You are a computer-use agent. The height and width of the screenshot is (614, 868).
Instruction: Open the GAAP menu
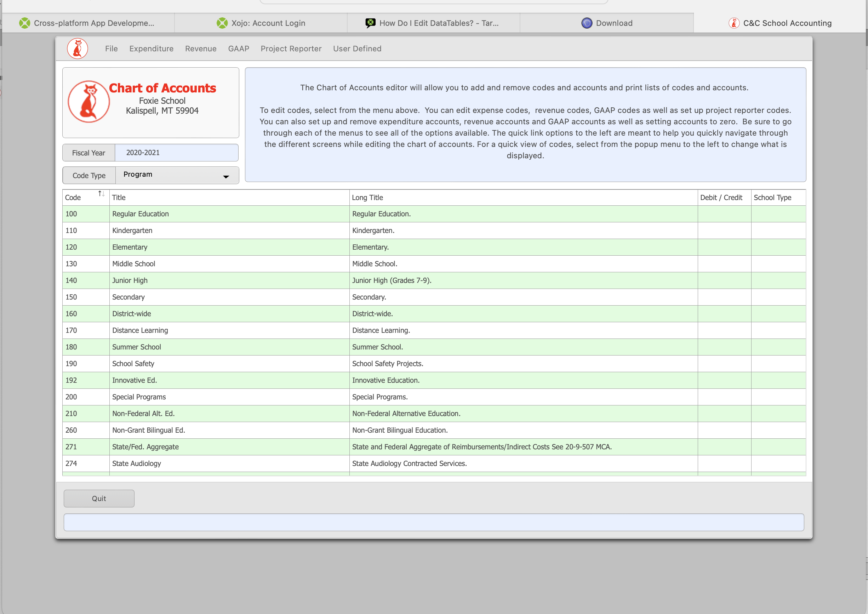[x=239, y=49]
